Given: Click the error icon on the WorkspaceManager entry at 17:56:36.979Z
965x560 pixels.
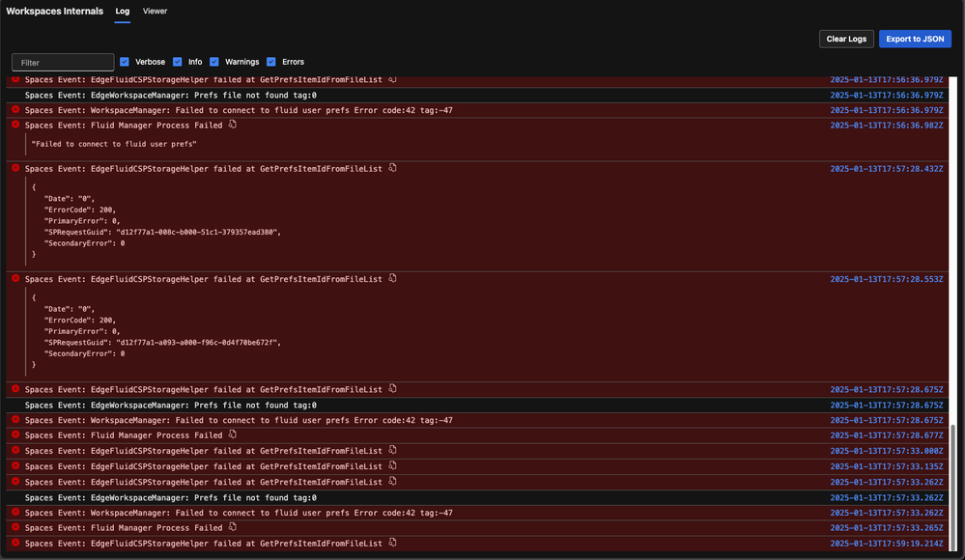Looking at the screenshot, I should (15, 109).
